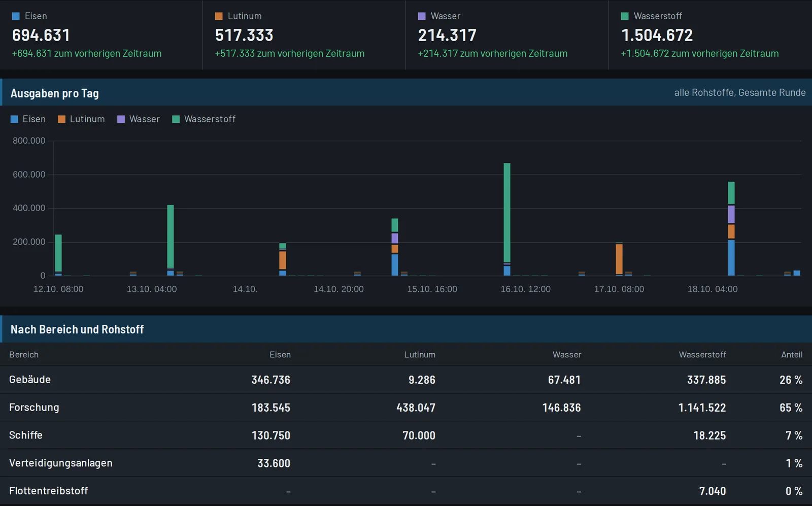Toggle the Eisen series in the chart legend
This screenshot has width=812, height=506.
click(x=28, y=119)
